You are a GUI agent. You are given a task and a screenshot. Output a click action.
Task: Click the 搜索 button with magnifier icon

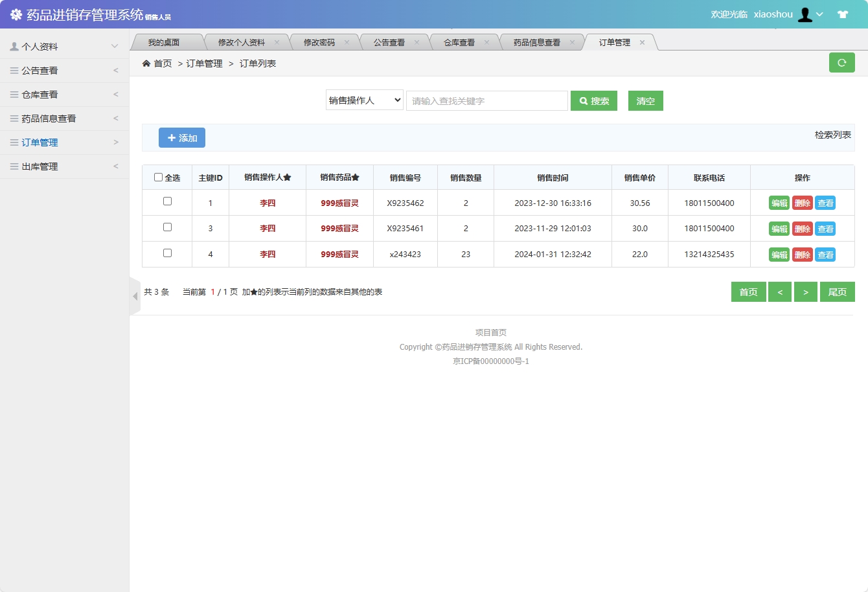click(593, 100)
